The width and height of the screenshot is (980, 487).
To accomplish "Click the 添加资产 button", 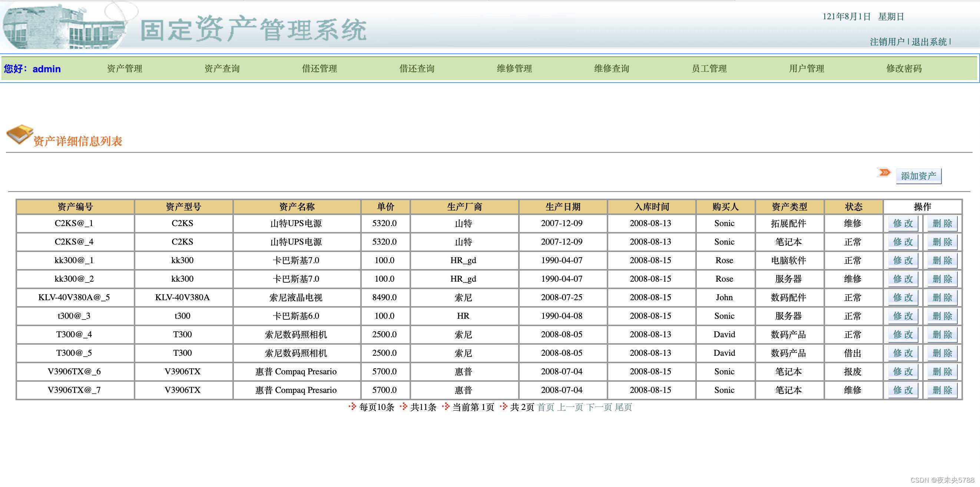I will (918, 176).
